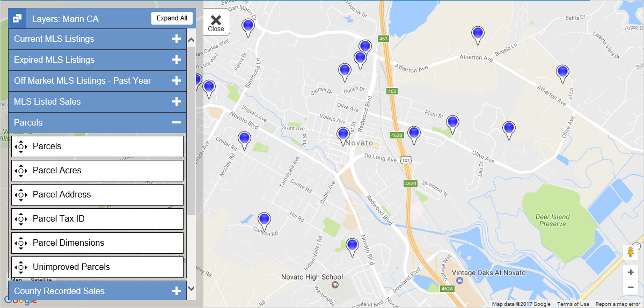Click the layer list scrollbar down arrow
The height and width of the screenshot is (308, 644).
point(191,289)
